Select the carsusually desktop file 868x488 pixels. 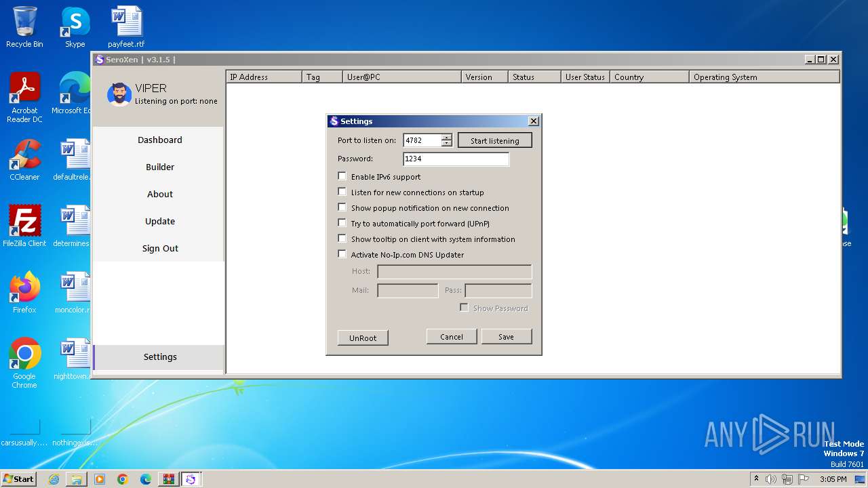[x=24, y=432]
